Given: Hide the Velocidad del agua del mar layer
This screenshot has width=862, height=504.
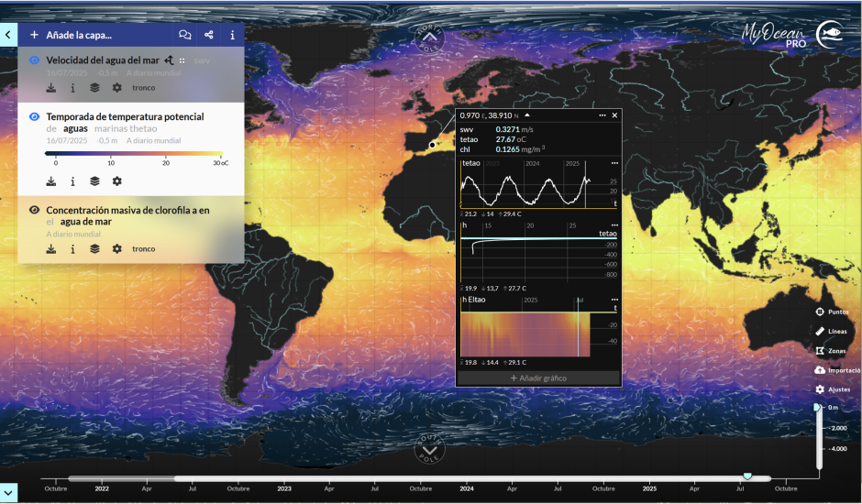Looking at the screenshot, I should [34, 60].
